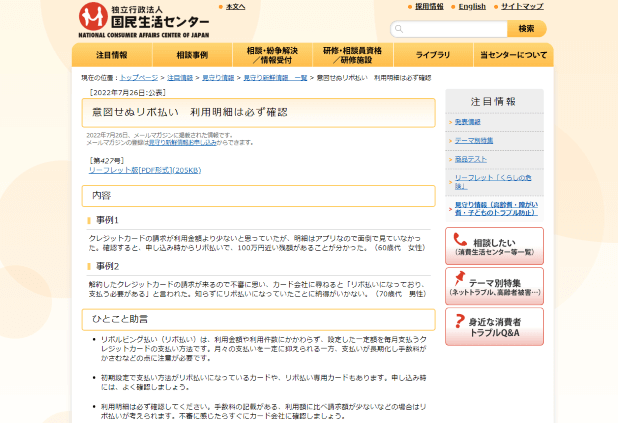Viewport: 618px width, 423px height.
Task: Open 発表情報 in the sidebar
Action: (467, 122)
